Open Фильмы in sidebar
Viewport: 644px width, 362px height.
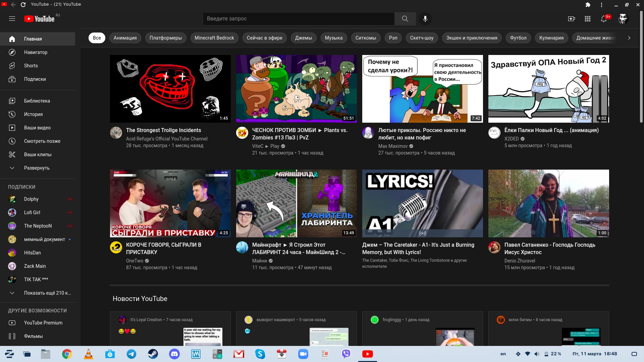(38, 336)
